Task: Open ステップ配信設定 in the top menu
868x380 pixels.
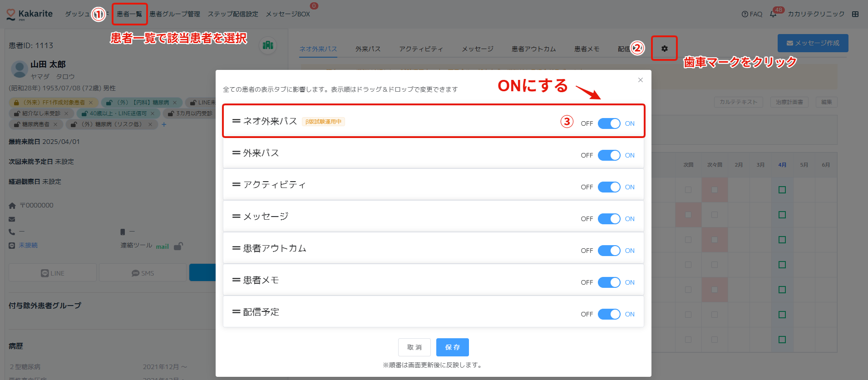Action: [233, 14]
